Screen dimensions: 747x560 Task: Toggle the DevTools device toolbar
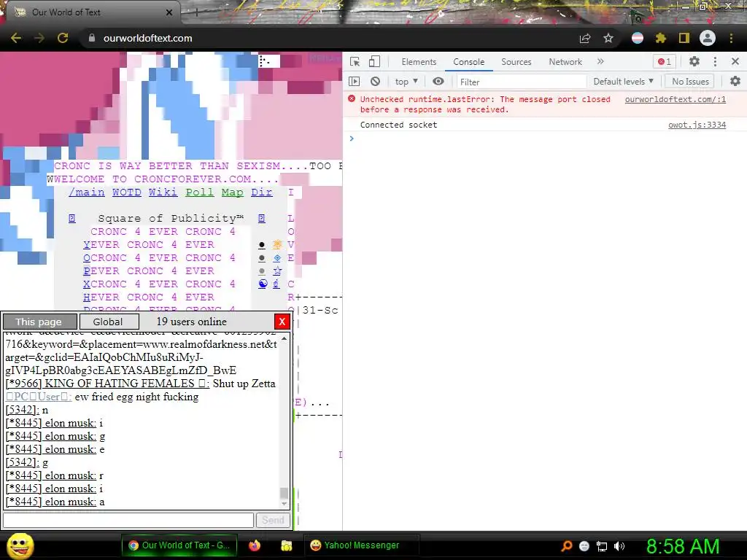coord(374,61)
